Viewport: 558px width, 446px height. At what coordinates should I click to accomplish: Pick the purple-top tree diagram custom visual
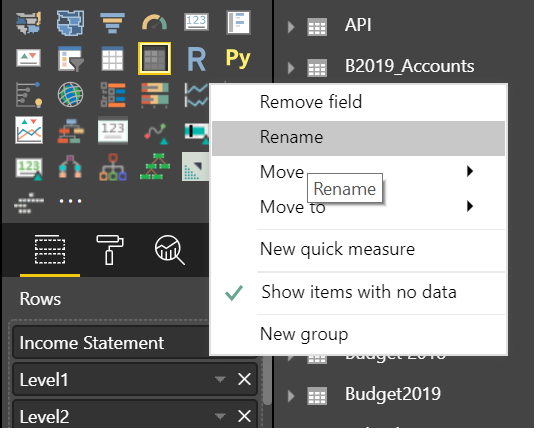70,167
